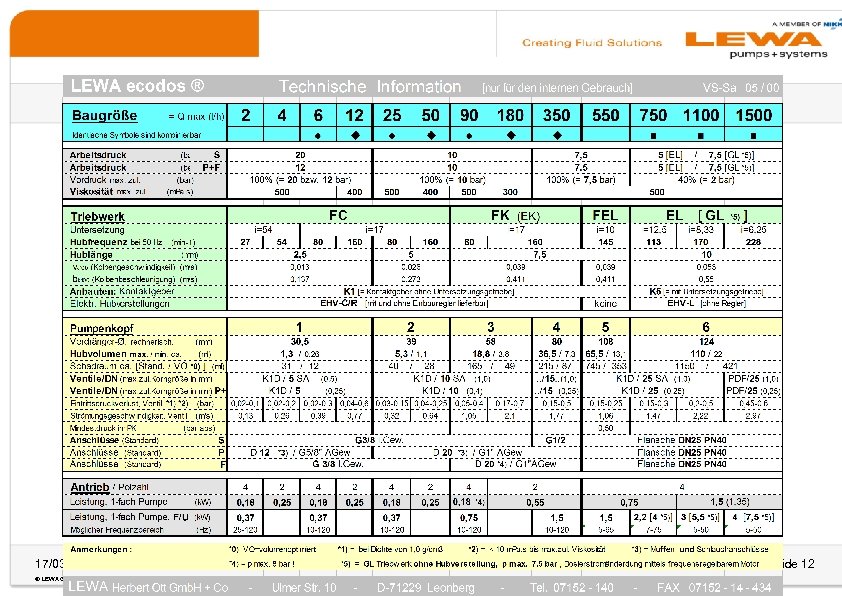Click the Hubvolumen cell '110 / 22'
The image size is (842, 596).
(x=706, y=354)
